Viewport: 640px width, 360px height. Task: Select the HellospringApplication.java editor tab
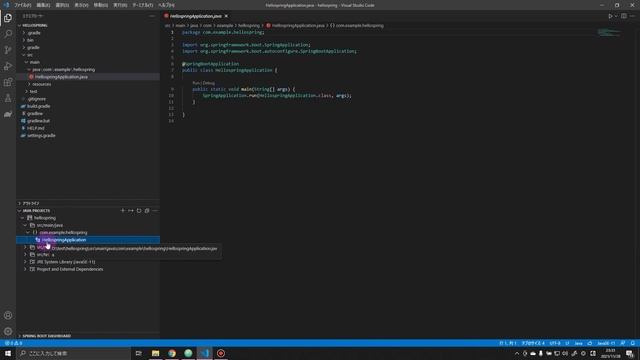[196, 16]
